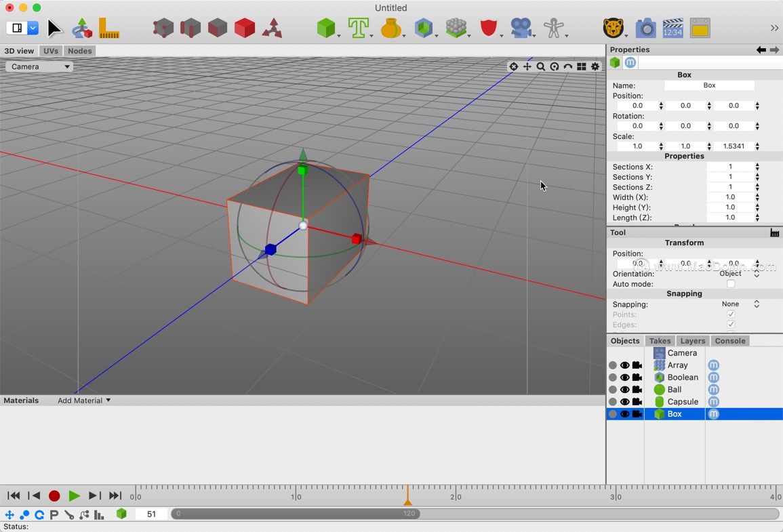Click the camera snapshot render icon
Screen dimensions: 783x532
(645, 28)
